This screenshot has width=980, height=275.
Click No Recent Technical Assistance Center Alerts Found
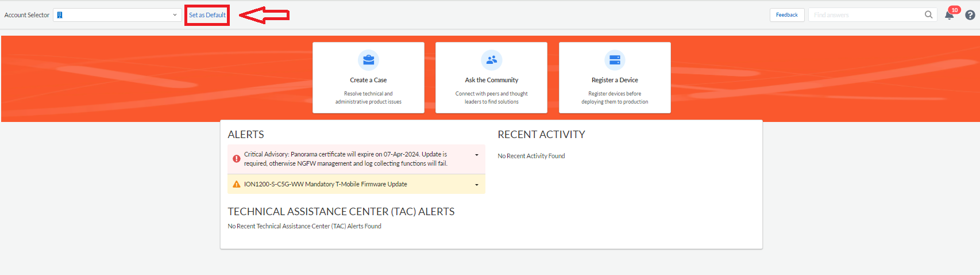pos(304,226)
